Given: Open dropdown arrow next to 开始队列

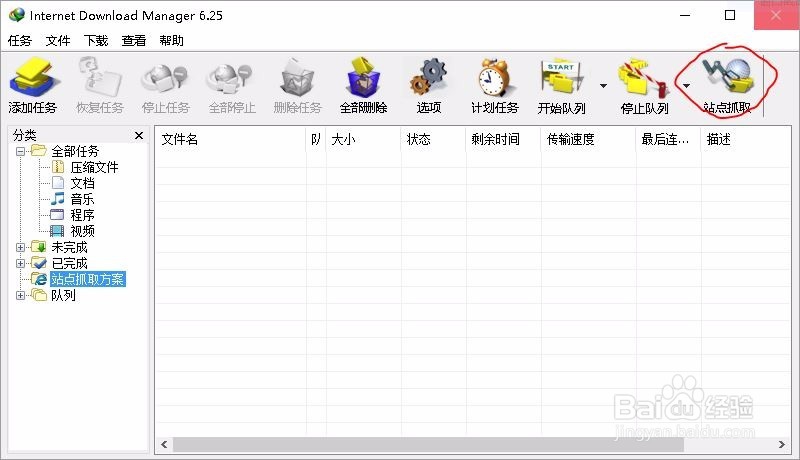Looking at the screenshot, I should tap(604, 86).
